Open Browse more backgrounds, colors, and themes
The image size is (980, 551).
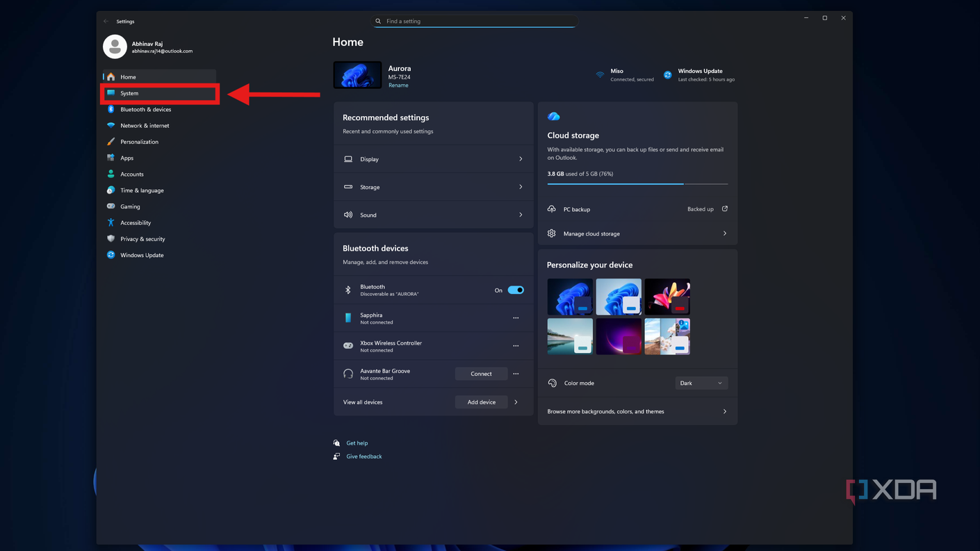(x=637, y=411)
